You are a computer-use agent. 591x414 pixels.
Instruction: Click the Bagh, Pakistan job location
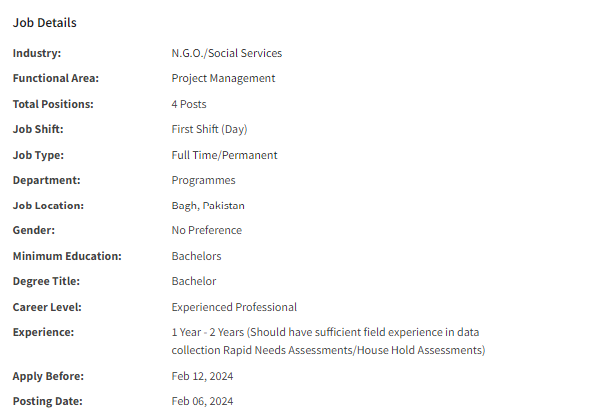click(208, 205)
